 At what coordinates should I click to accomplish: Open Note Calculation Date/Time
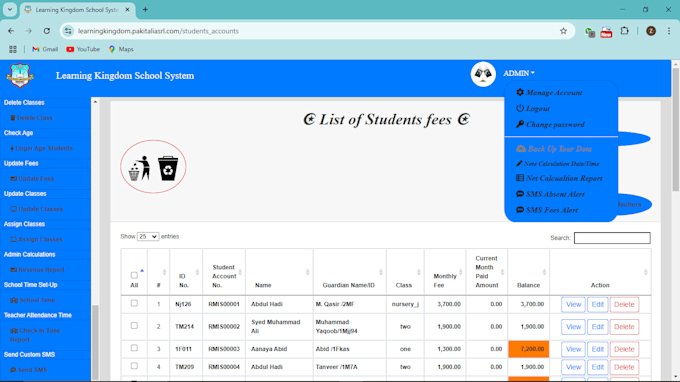tap(561, 164)
